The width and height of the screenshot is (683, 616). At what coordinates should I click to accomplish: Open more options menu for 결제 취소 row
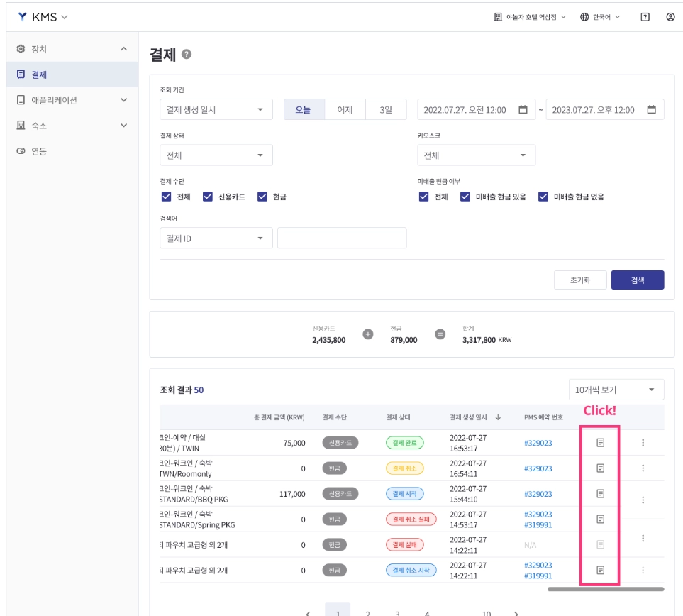point(643,468)
